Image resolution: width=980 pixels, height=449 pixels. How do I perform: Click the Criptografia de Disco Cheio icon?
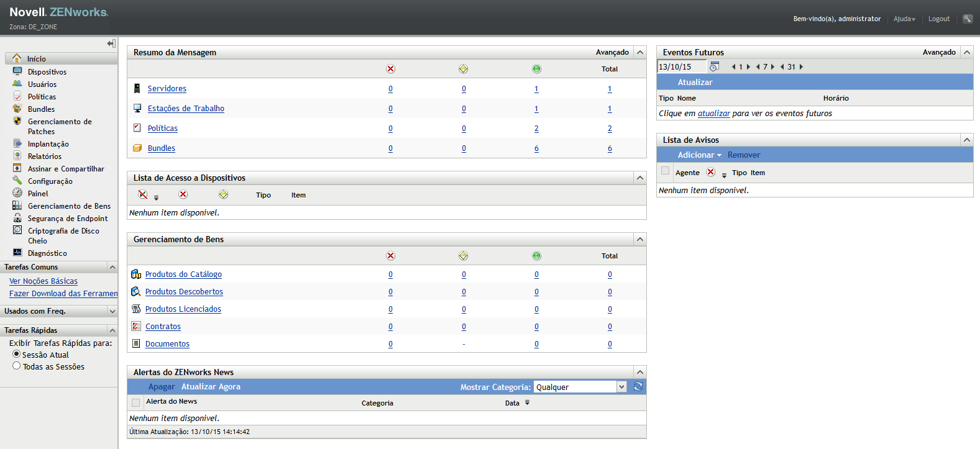[17, 230]
